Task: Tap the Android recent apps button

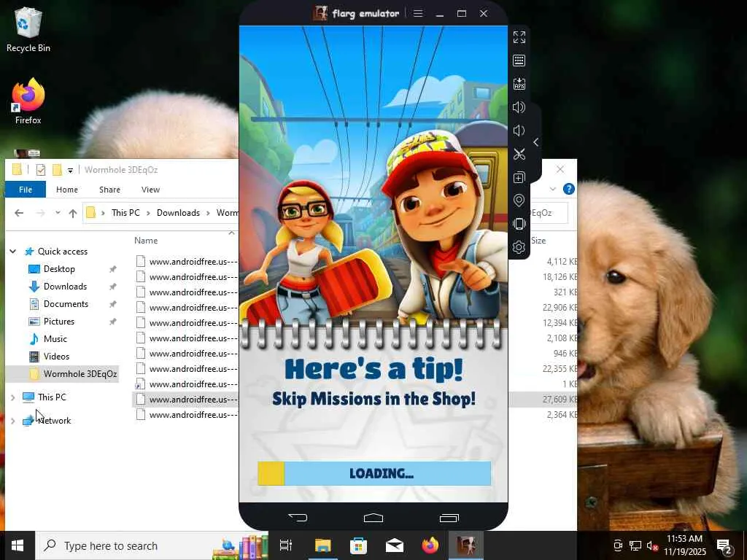Action: coord(449,518)
